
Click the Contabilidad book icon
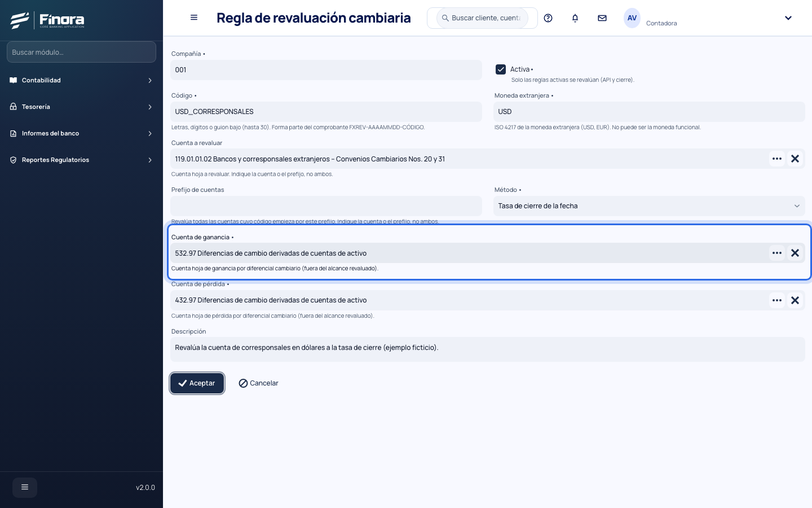pos(14,80)
